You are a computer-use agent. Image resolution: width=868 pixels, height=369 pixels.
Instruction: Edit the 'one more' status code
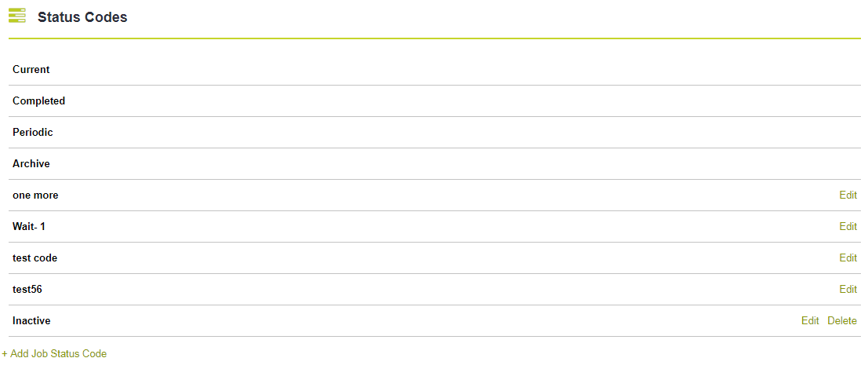[848, 195]
